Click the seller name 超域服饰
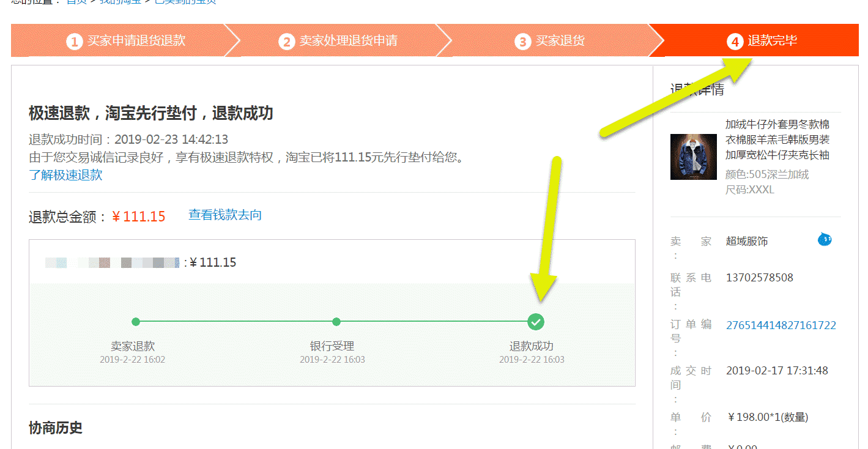This screenshot has width=868, height=449. point(747,241)
